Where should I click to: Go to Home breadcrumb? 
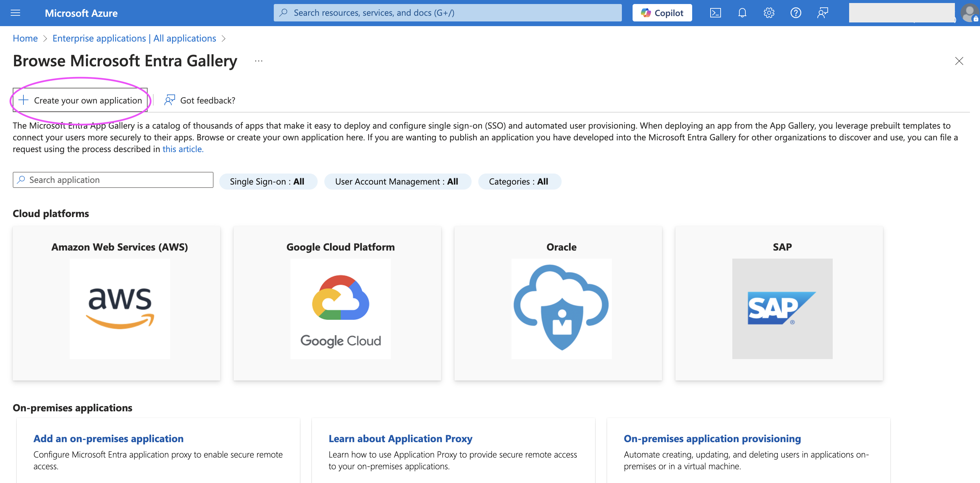25,39
